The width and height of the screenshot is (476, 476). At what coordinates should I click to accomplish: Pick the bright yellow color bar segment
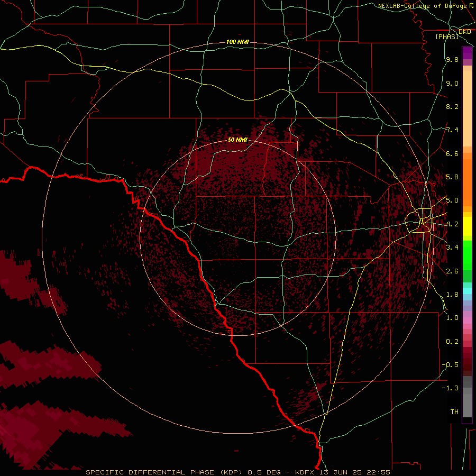coord(467,226)
